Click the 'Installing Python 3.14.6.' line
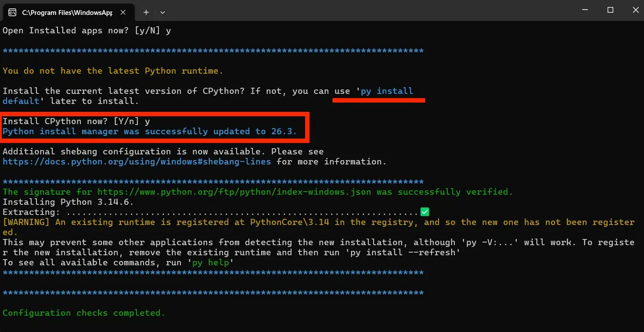Viewport: 644px width, 332px height. [x=68, y=202]
